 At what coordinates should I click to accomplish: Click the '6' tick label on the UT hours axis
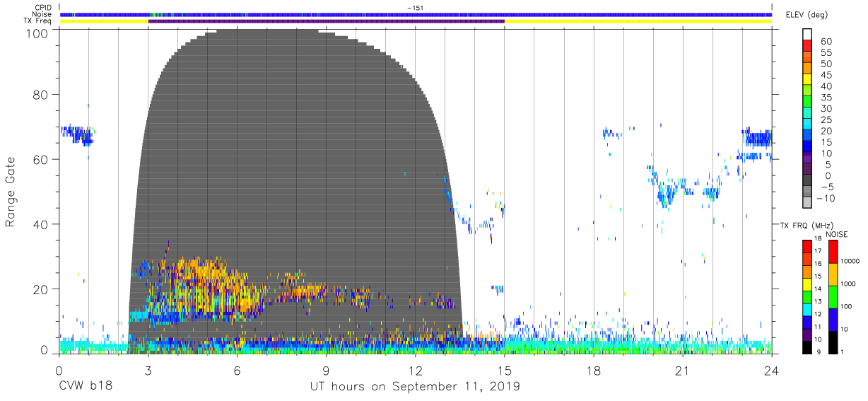pyautogui.click(x=237, y=371)
